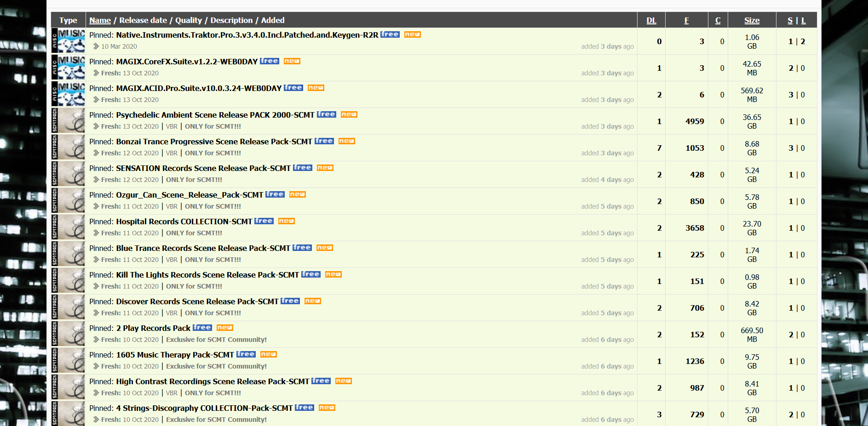Select the free badge on Psychedelic Ambient row
Viewport: 868px width, 426px height.
[x=327, y=114]
